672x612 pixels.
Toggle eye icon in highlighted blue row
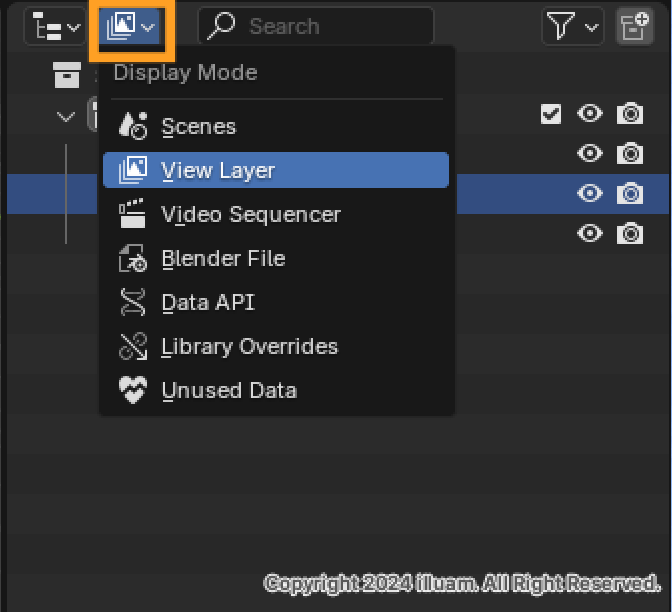(590, 193)
